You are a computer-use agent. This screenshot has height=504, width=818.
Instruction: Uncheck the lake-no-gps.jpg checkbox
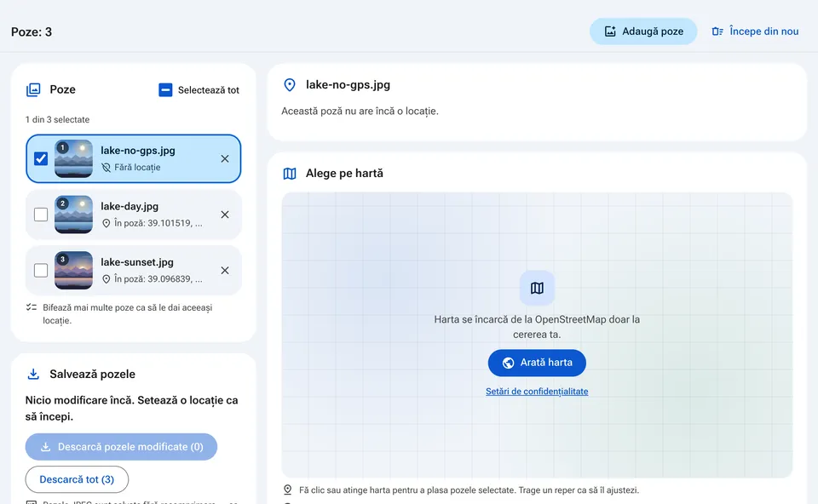[x=41, y=158]
